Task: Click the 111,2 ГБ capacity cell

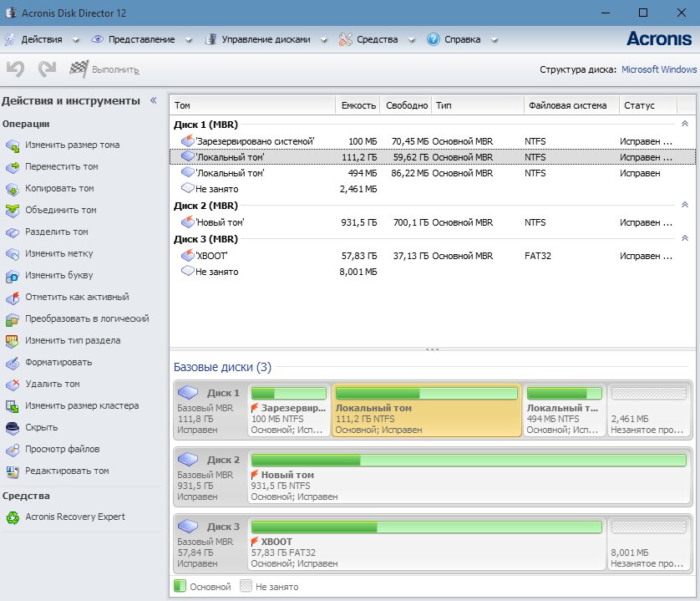Action: (359, 157)
